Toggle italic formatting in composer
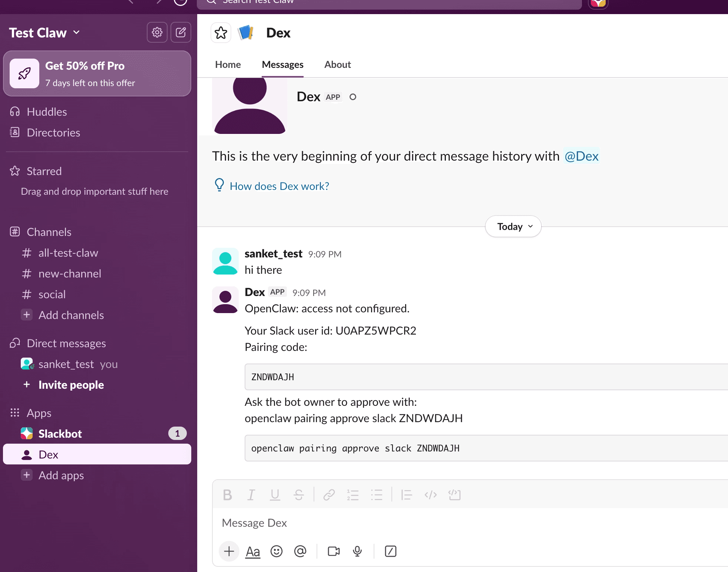This screenshot has height=572, width=728. [x=251, y=495]
